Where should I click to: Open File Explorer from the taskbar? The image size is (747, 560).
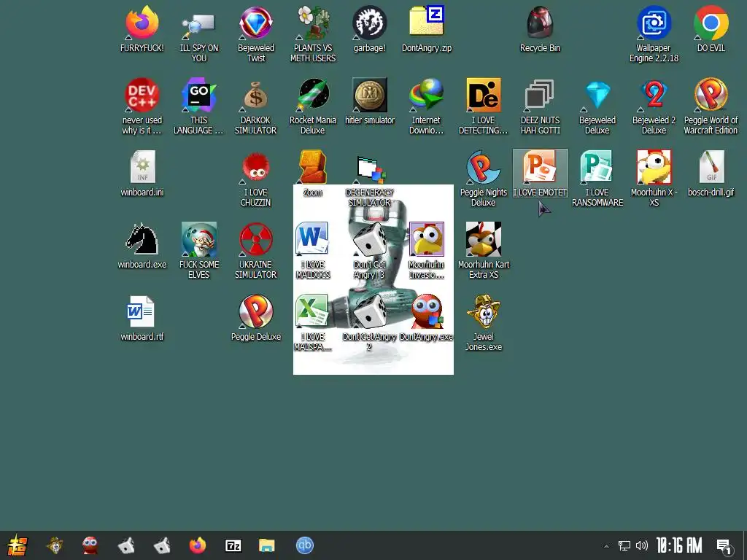point(267,545)
